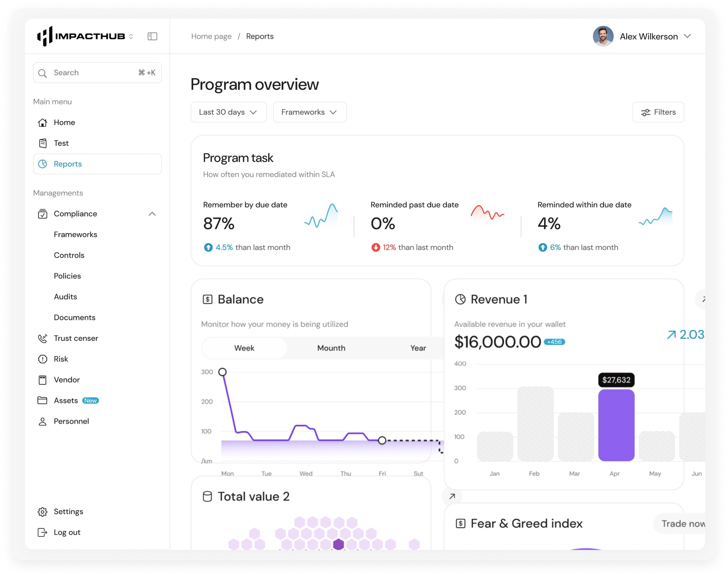Toggle the sidebar collapse panel icon
728x577 pixels.
click(152, 36)
